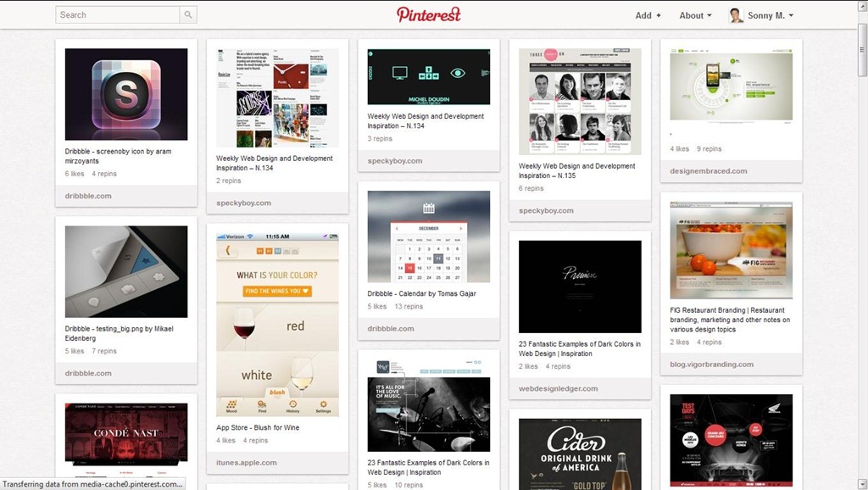The image size is (868, 490).
Task: Visit the blog.vigorbranding.com source link
Action: pyautogui.click(x=711, y=365)
